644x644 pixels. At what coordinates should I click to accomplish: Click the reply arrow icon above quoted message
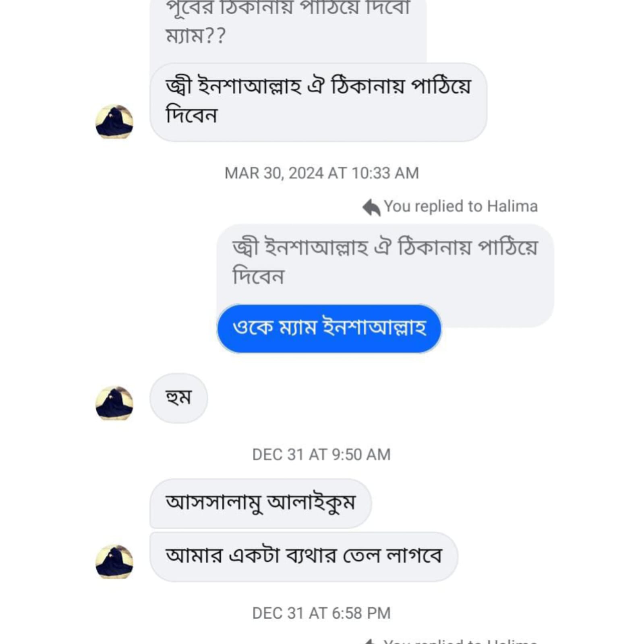[x=371, y=207]
